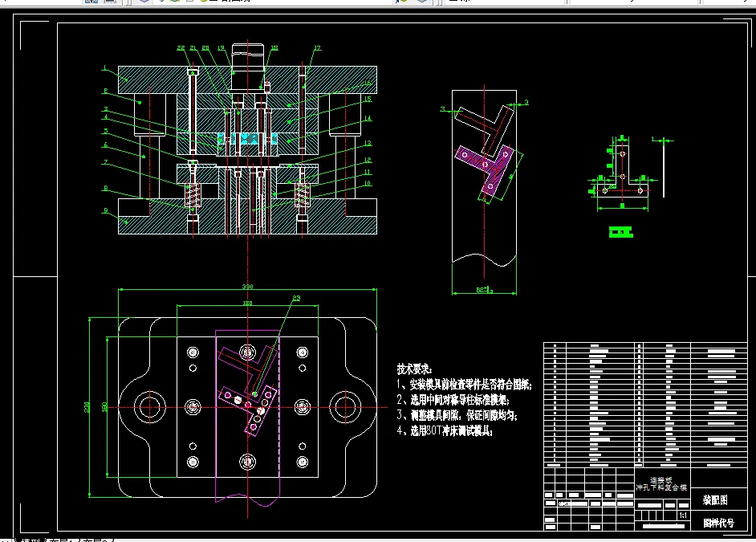The image size is (756, 542).
Task: Select the 330 width dimension text
Action: click(x=247, y=287)
